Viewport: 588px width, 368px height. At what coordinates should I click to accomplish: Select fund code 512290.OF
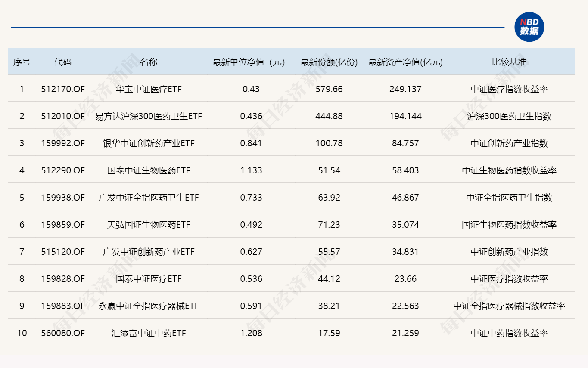click(x=63, y=170)
